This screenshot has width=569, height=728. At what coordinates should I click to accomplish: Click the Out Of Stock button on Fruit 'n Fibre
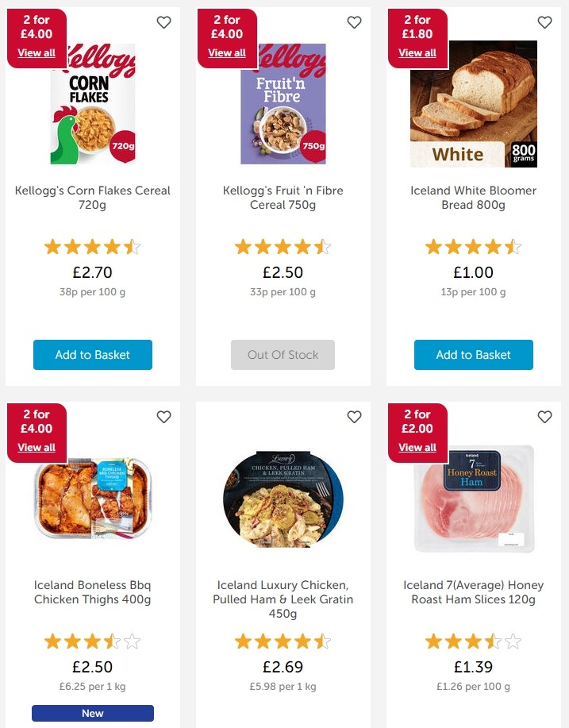[283, 355]
